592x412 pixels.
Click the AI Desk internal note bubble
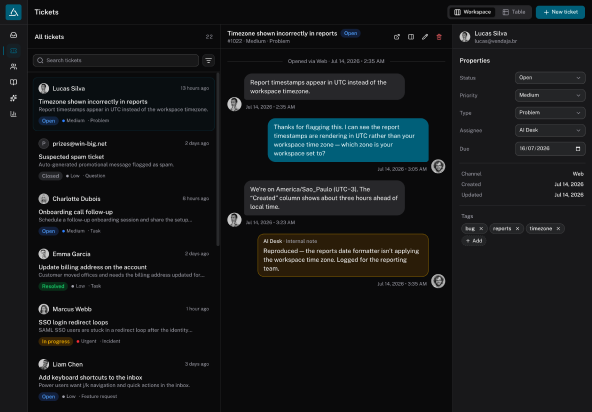[343, 255]
